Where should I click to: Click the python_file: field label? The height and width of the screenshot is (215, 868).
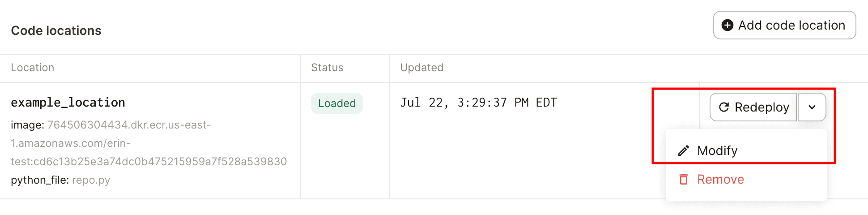39,180
